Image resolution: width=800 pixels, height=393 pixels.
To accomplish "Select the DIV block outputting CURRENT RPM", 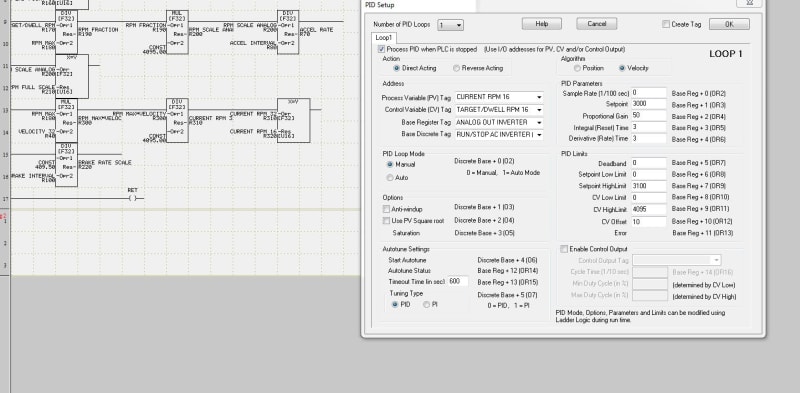I will pos(177,120).
